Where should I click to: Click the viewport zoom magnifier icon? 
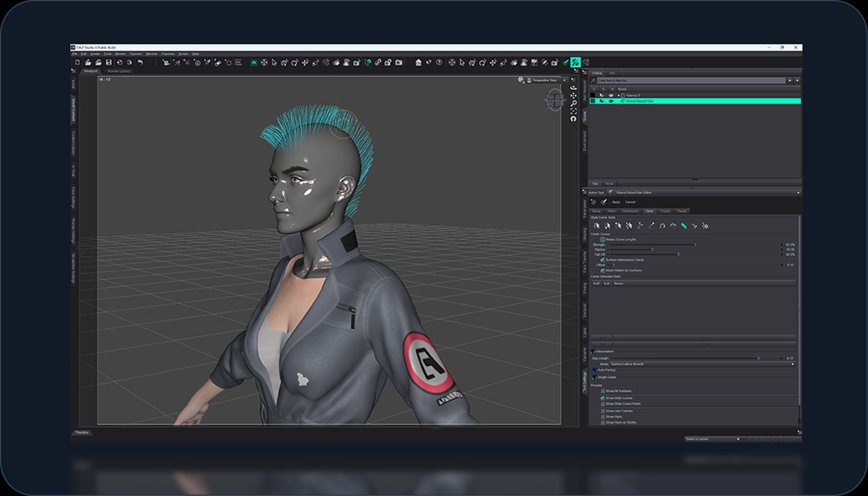click(574, 103)
